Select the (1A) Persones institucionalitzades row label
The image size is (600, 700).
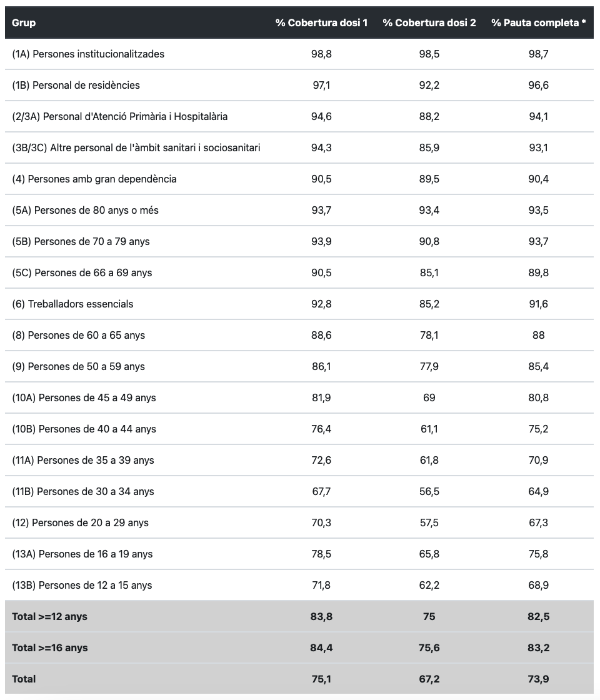coord(88,54)
